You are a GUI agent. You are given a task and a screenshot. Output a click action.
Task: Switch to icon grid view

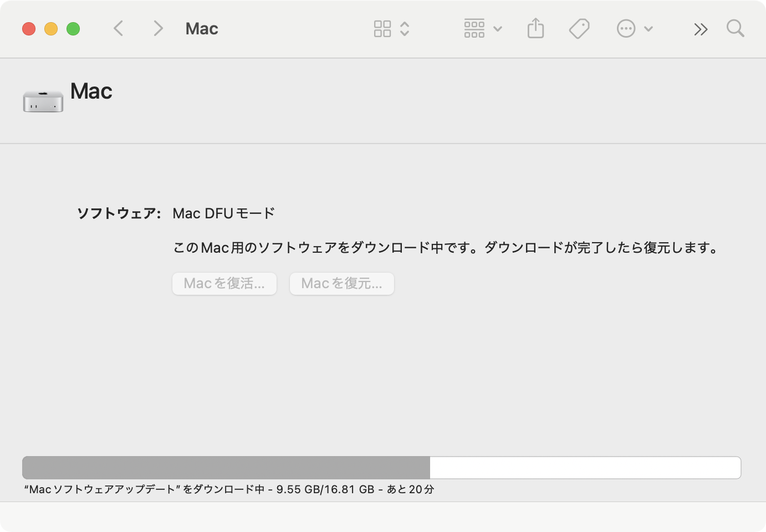click(x=382, y=29)
